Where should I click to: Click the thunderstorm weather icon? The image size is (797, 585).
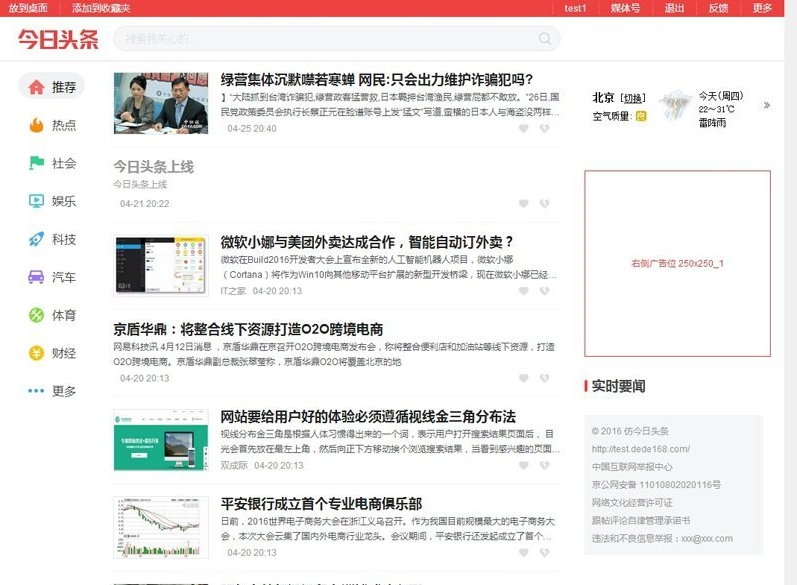[675, 106]
